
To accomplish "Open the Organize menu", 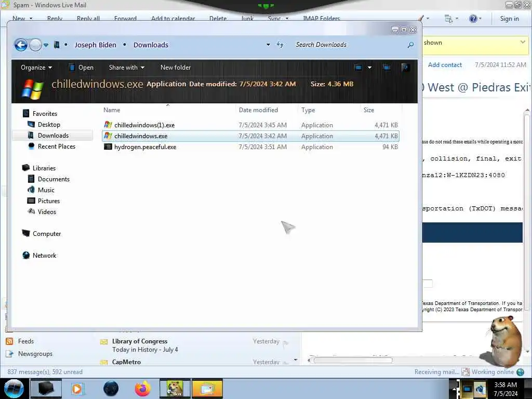I will pos(36,68).
